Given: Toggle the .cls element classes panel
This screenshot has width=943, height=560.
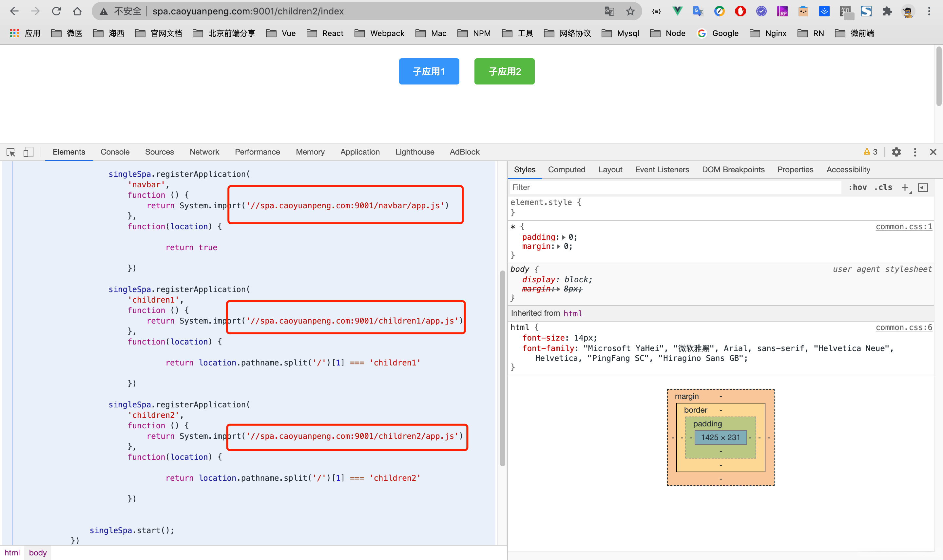Looking at the screenshot, I should click(x=883, y=187).
